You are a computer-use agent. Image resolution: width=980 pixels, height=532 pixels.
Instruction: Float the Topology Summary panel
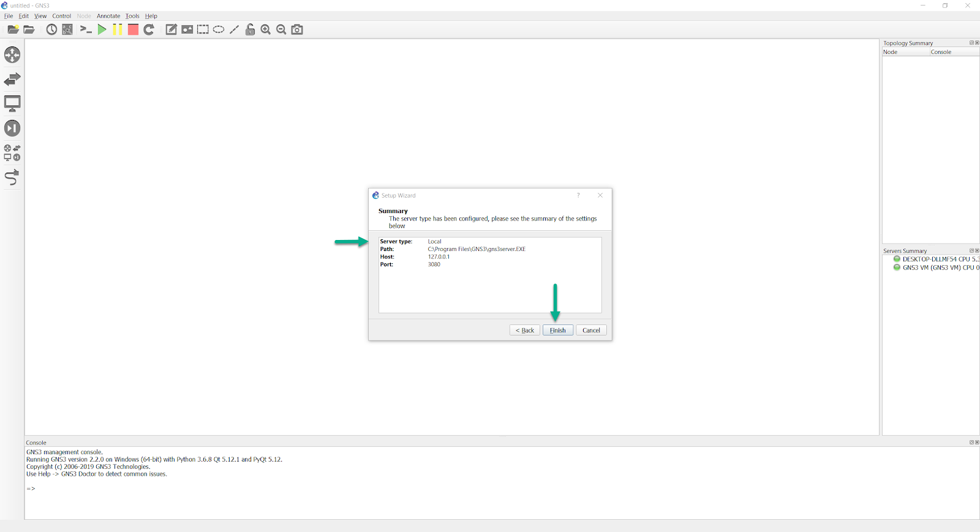(x=971, y=43)
